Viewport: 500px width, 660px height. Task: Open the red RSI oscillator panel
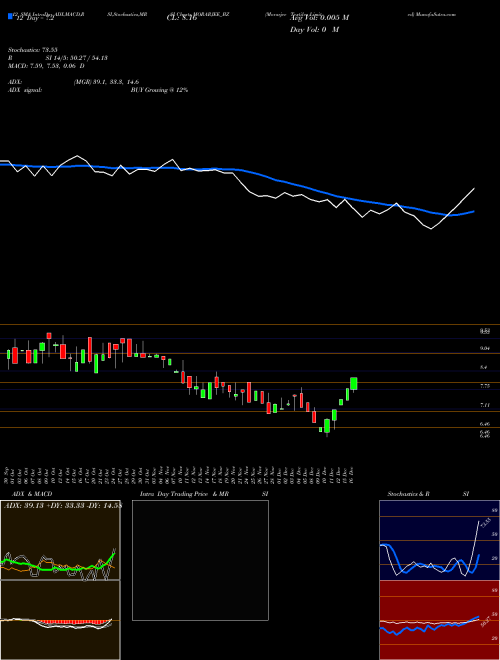tap(439, 620)
